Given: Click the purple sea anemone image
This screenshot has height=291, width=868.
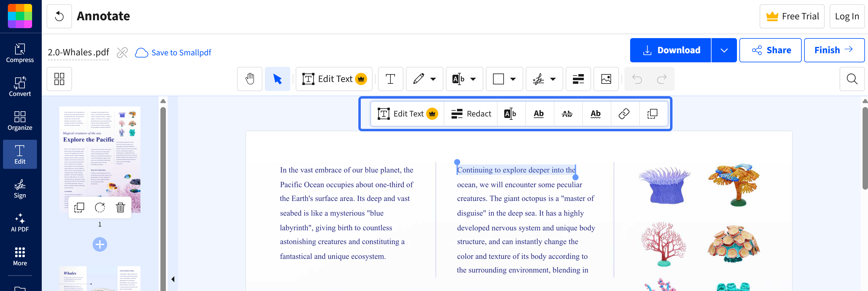Looking at the screenshot, I should (665, 185).
